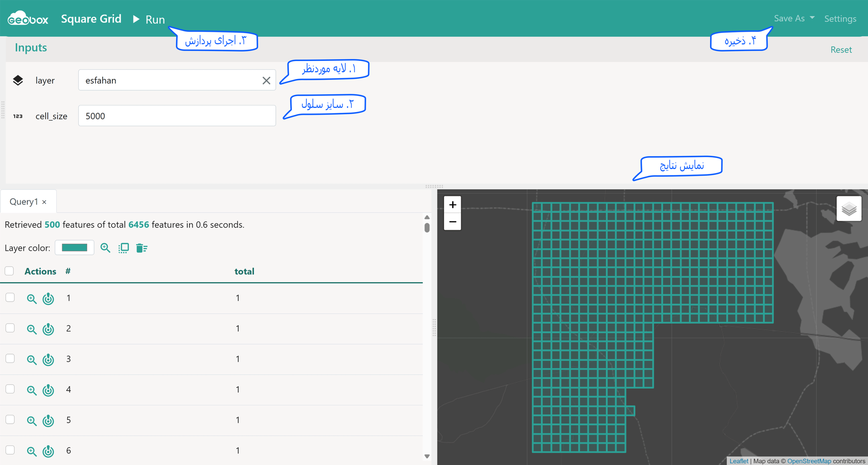Screen dimensions: 868x465
Task: Open the Leaflet link
Action: click(738, 461)
